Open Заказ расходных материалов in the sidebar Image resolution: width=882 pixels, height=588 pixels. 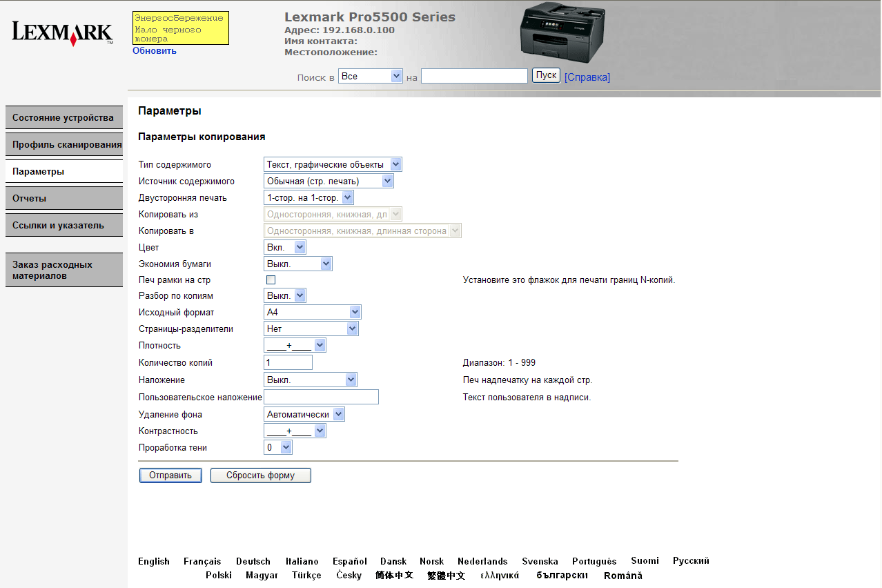click(x=64, y=270)
